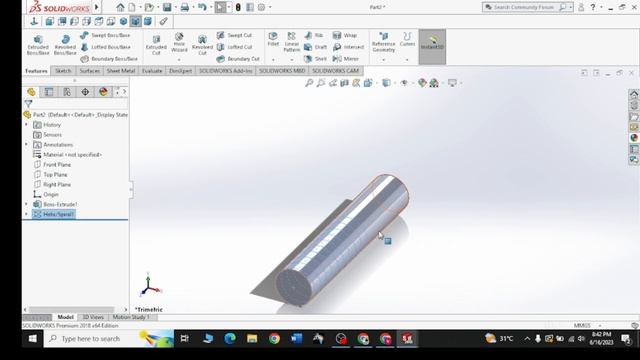
Task: Click the Save icon in title bar
Action: pyautogui.click(x=167, y=7)
